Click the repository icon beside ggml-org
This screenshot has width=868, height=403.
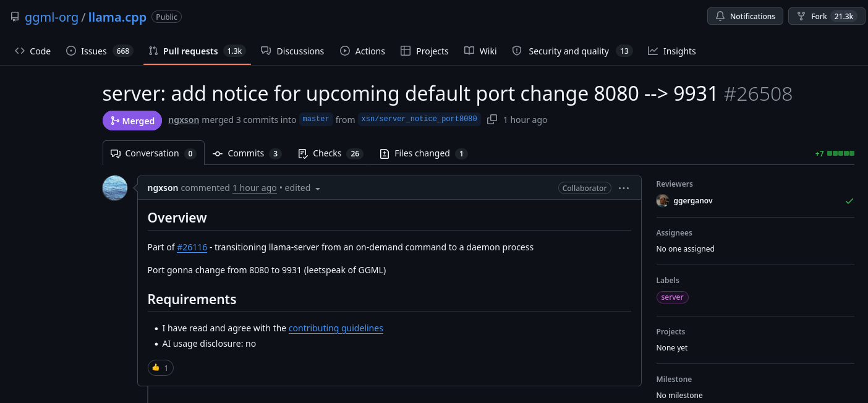(x=15, y=17)
